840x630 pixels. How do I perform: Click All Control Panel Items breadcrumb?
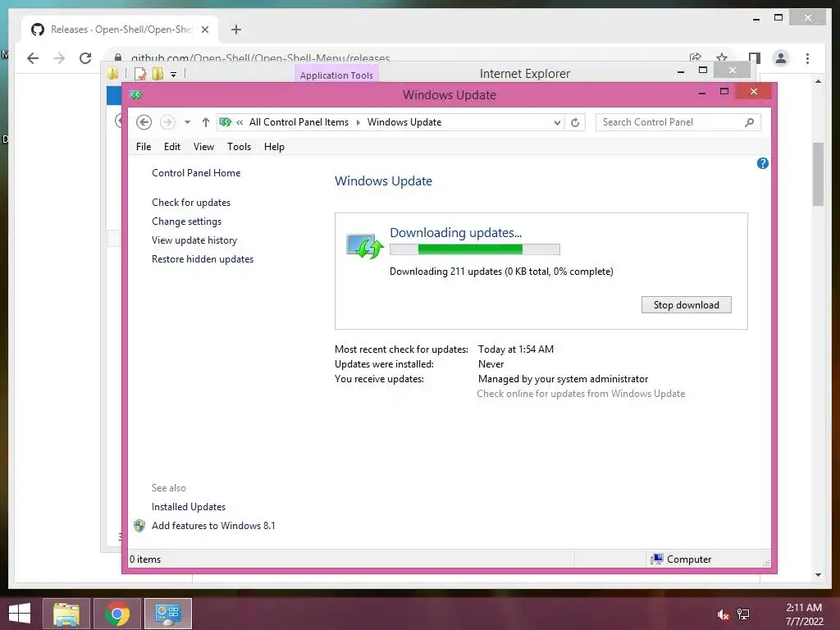point(299,122)
